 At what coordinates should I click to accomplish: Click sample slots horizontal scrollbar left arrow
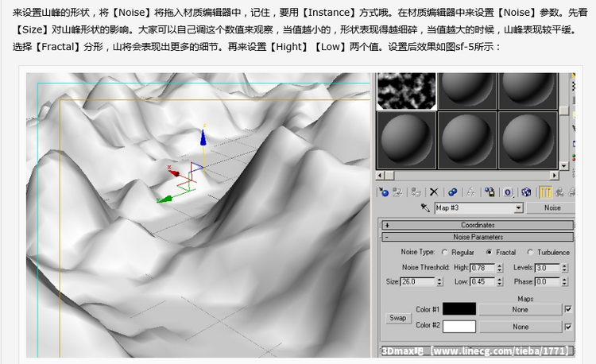[x=380, y=176]
